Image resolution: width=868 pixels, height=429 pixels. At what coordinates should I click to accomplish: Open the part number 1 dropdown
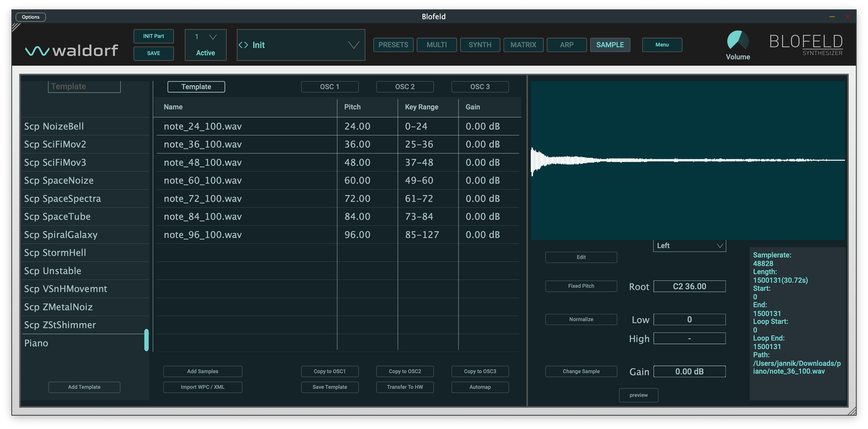(206, 37)
